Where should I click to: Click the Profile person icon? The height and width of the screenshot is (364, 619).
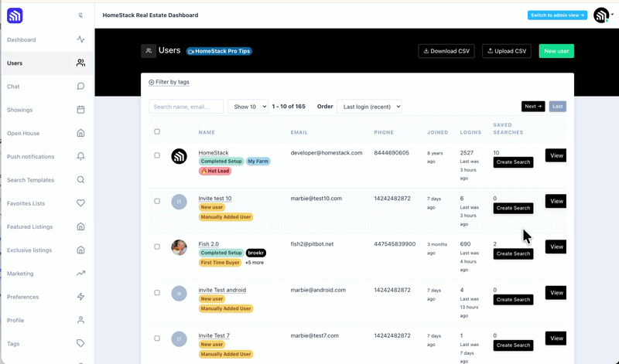pos(80,320)
